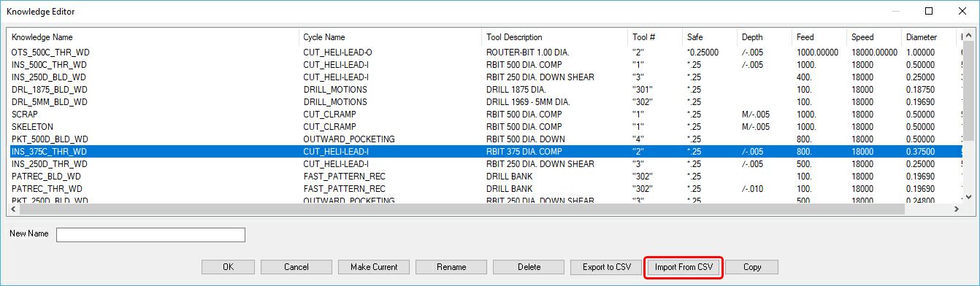Click the Speed column header
Image resolution: width=980 pixels, height=286 pixels.
(874, 37)
